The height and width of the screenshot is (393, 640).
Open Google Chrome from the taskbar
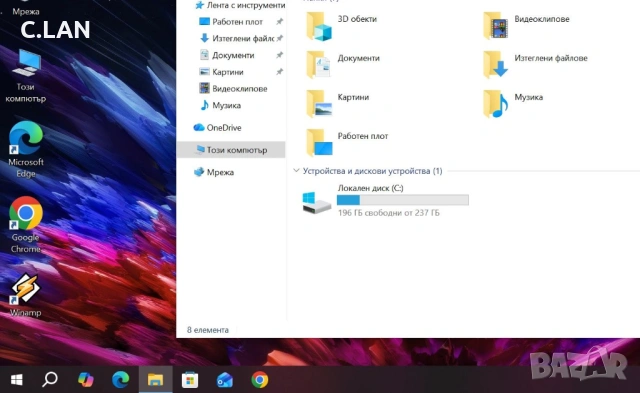[x=260, y=380]
